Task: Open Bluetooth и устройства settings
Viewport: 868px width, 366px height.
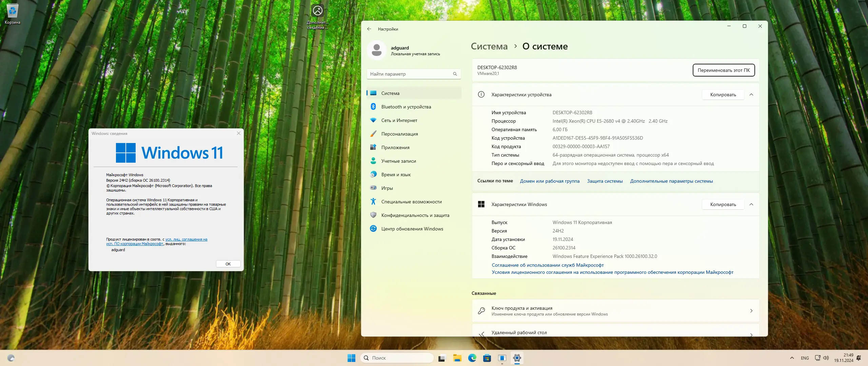Action: 406,106
